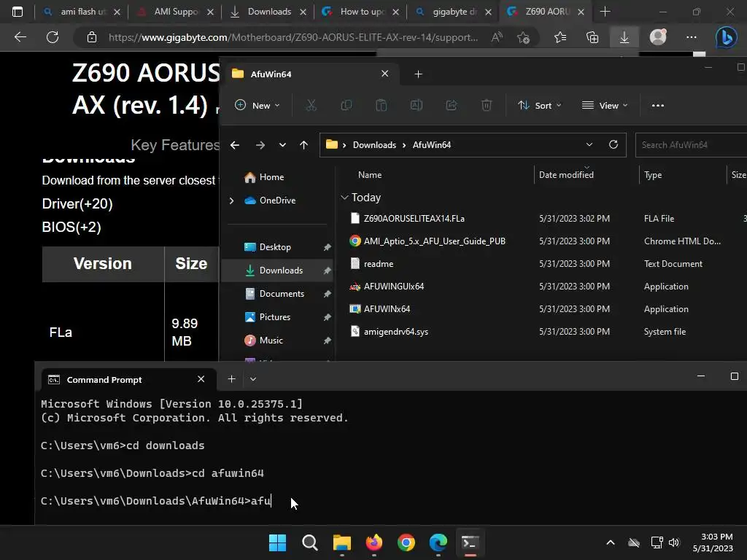Open browser Favorites star list icon
The height and width of the screenshot is (560, 747).
560,37
